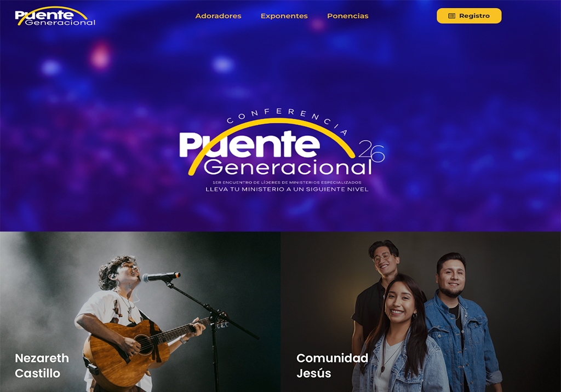
Task: Click the acoustic guitar in the photo
Action: (143, 347)
